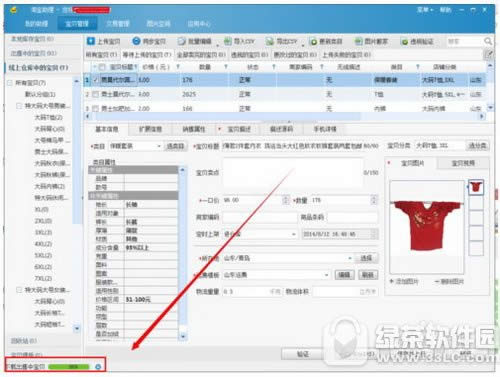The height and width of the screenshot is (377, 500).
Task: Select the 等待上传的宝贝 list tab
Action: 147,54
